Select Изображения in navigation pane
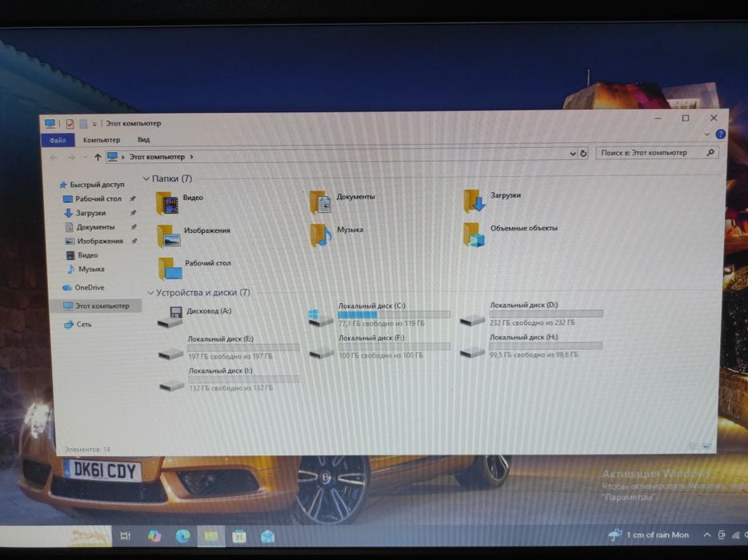Image resolution: width=748 pixels, height=560 pixels. pos(94,242)
